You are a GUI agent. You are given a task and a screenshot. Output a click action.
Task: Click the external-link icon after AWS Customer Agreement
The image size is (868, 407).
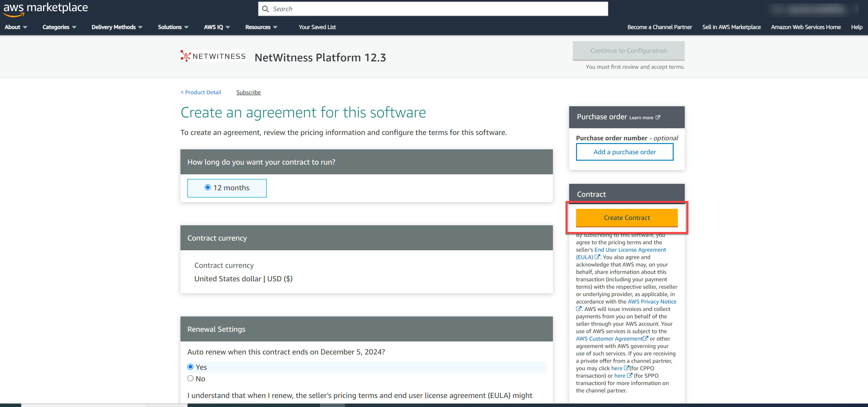click(645, 338)
